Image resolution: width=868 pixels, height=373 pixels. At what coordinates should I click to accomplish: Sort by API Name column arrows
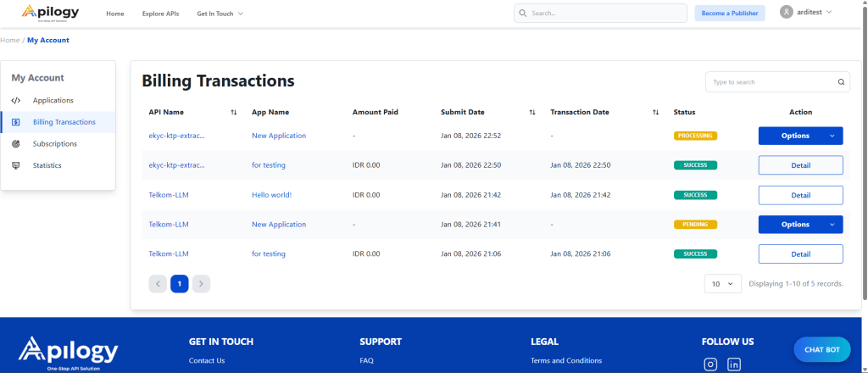pos(233,112)
